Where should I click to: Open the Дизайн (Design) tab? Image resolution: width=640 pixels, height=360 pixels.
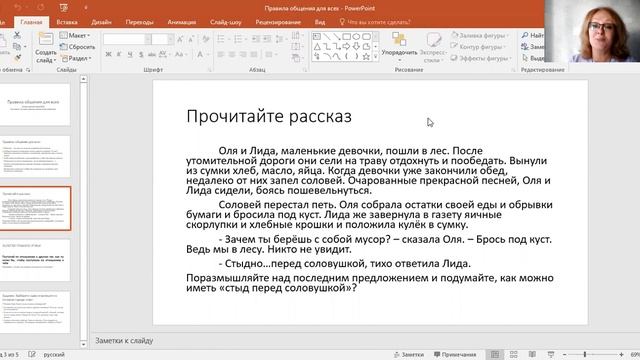pyautogui.click(x=101, y=22)
